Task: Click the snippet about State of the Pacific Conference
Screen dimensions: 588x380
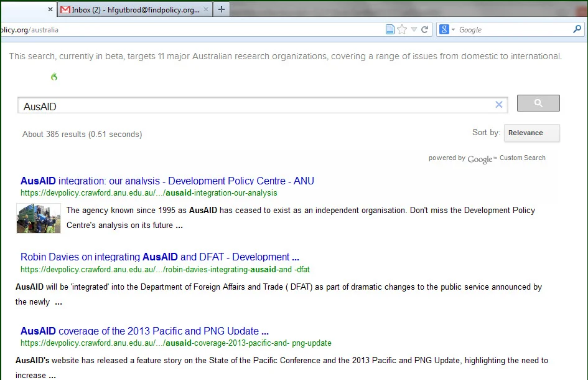Action: coord(282,368)
